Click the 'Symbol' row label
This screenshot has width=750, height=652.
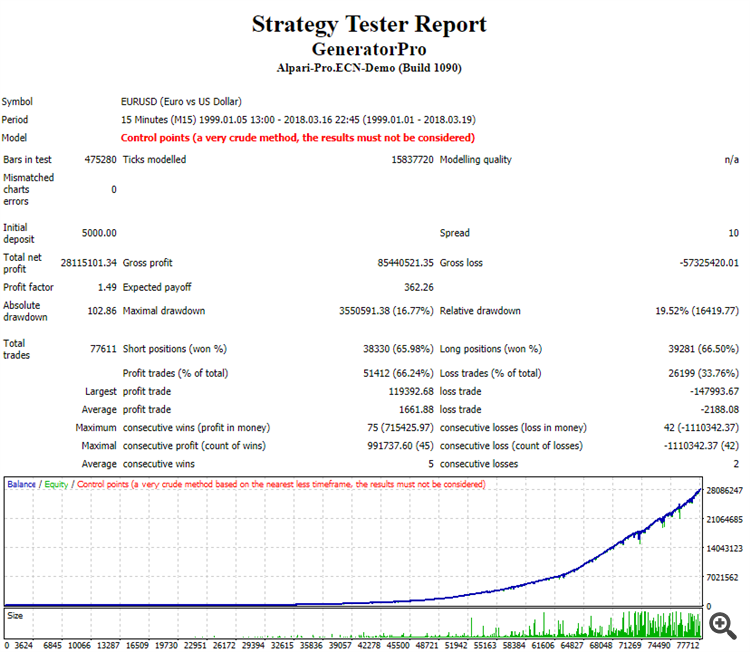tap(17, 101)
